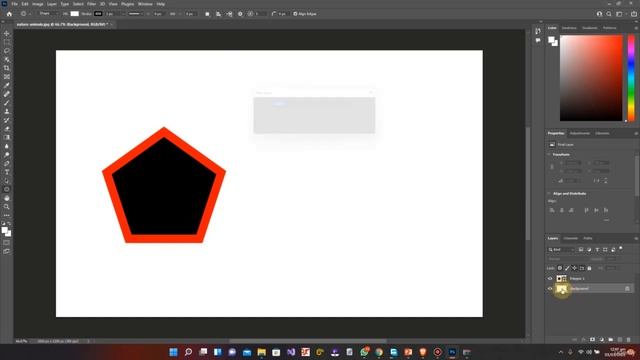The height and width of the screenshot is (360, 640).
Task: Select the Gradient tool
Action: point(7,138)
